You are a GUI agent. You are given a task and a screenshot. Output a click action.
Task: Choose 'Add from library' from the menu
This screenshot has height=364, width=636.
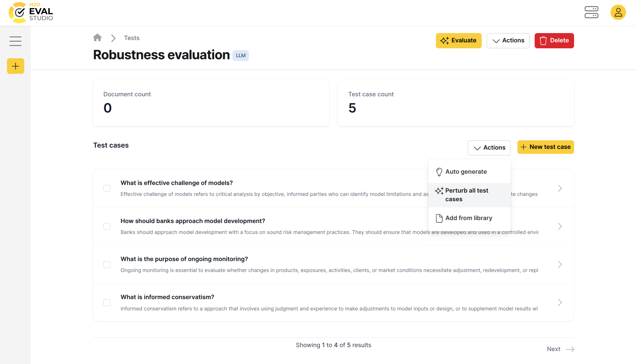[x=469, y=218]
